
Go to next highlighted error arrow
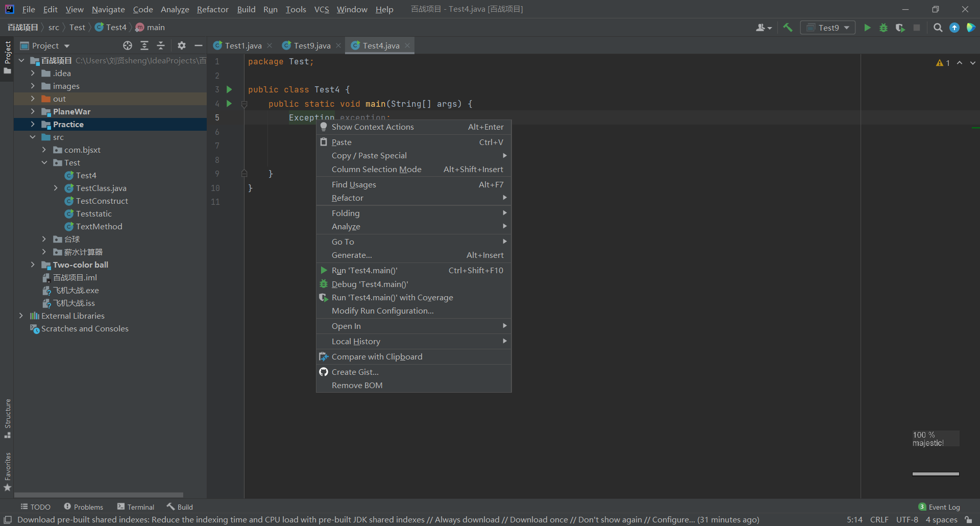pos(973,63)
